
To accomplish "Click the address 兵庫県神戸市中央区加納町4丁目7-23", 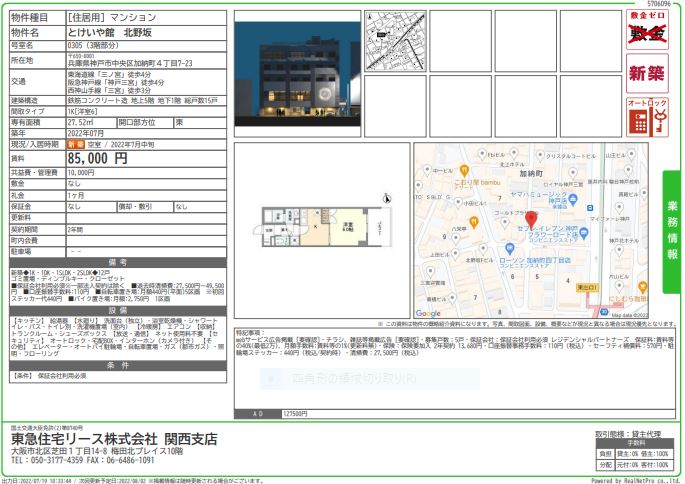I will click(130, 63).
